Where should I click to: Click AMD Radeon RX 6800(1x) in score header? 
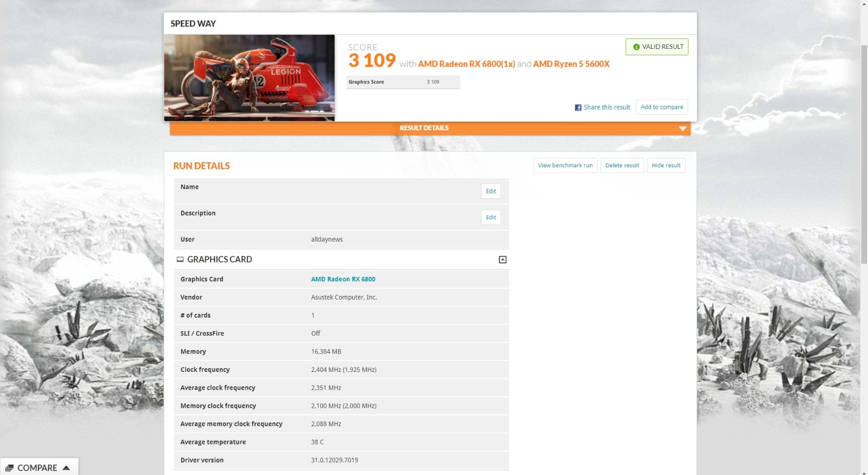point(467,64)
